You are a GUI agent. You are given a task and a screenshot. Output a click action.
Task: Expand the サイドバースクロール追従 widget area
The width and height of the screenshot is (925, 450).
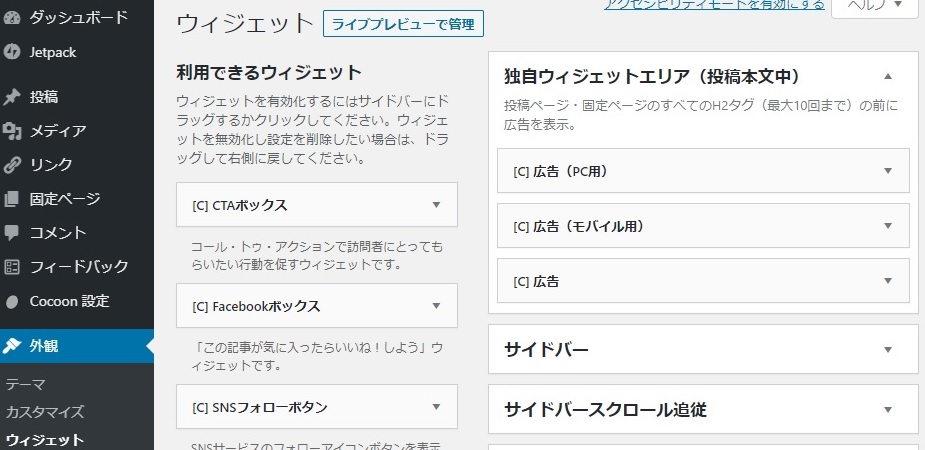(887, 410)
